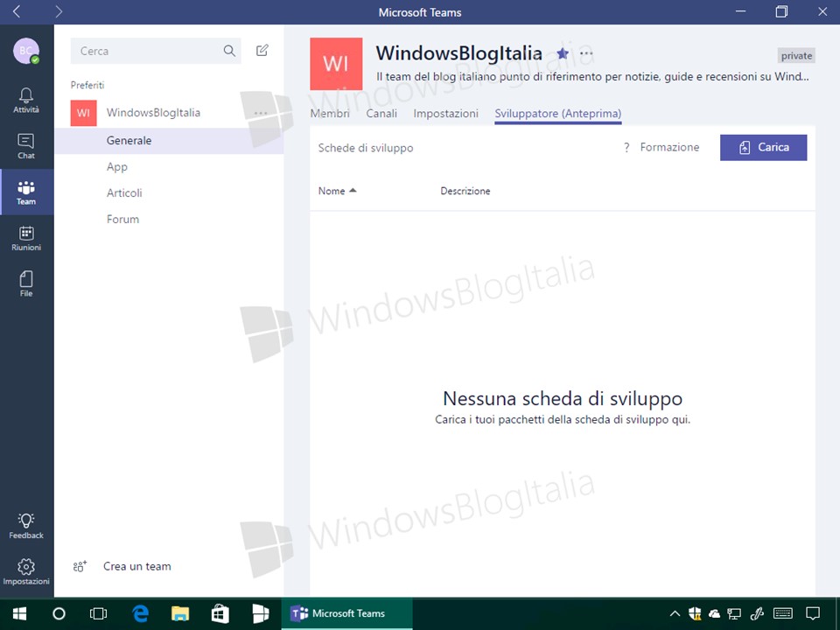This screenshot has width=840, height=630.
Task: Show hidden tray icons chevron
Action: pos(675,613)
